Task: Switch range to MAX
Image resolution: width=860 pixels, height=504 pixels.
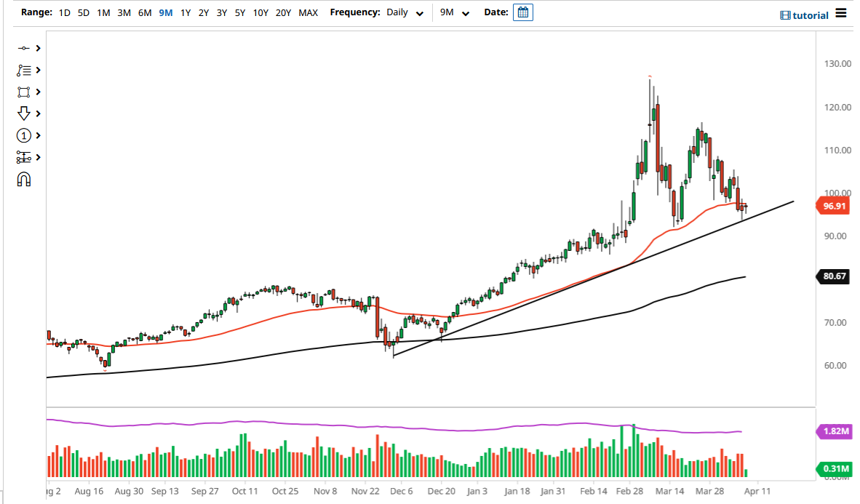Action: (x=308, y=12)
